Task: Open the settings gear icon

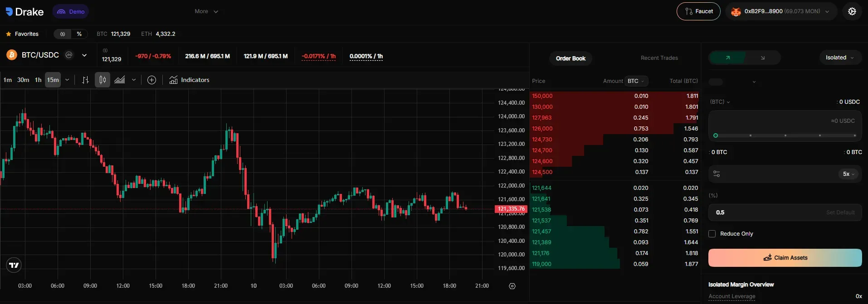Action: (852, 12)
